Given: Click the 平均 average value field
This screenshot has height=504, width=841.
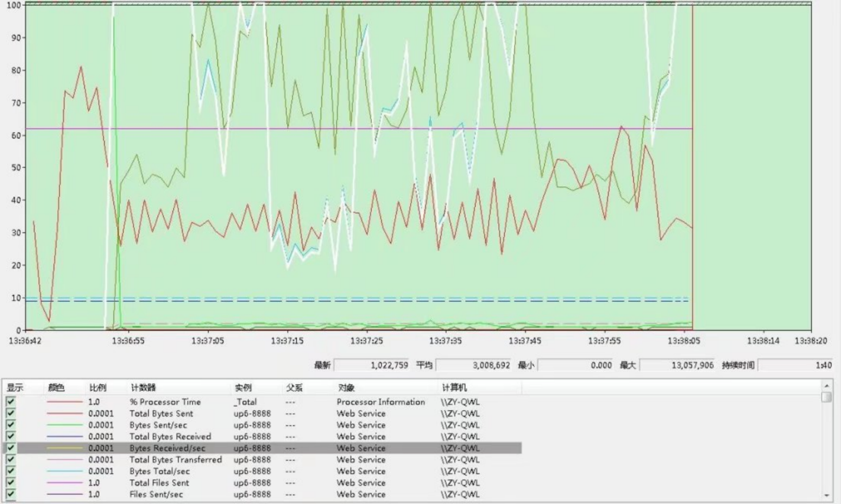Looking at the screenshot, I should click(x=473, y=365).
